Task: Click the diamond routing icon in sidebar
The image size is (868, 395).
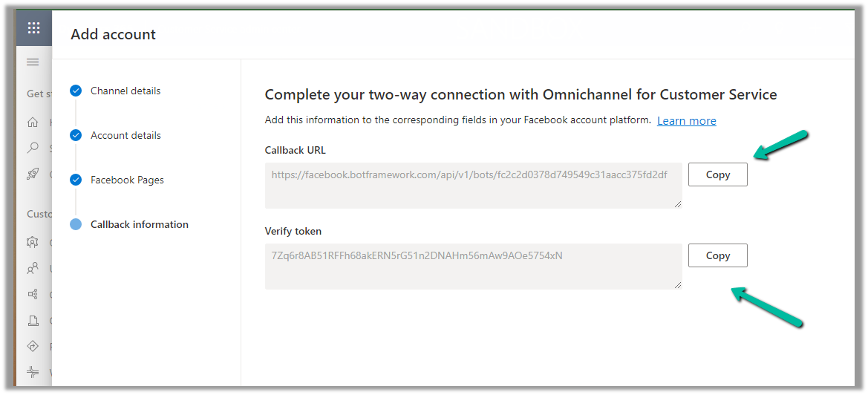Action: 33,346
